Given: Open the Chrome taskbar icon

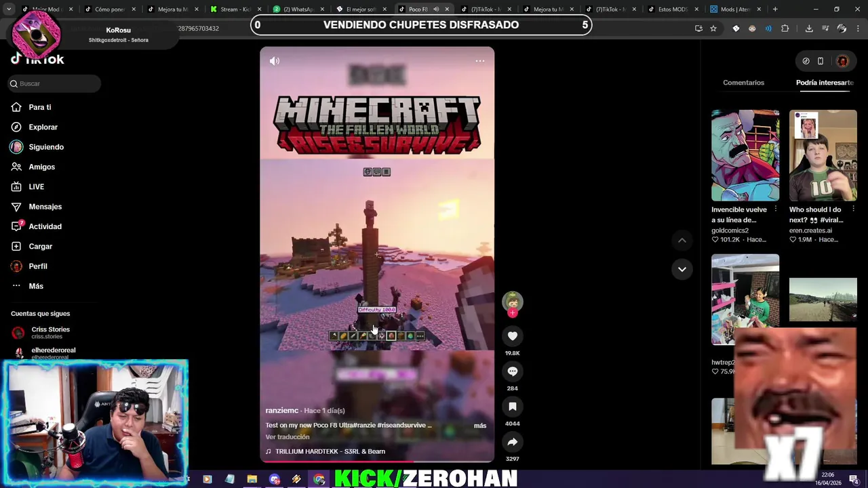Looking at the screenshot, I should click(x=319, y=479).
